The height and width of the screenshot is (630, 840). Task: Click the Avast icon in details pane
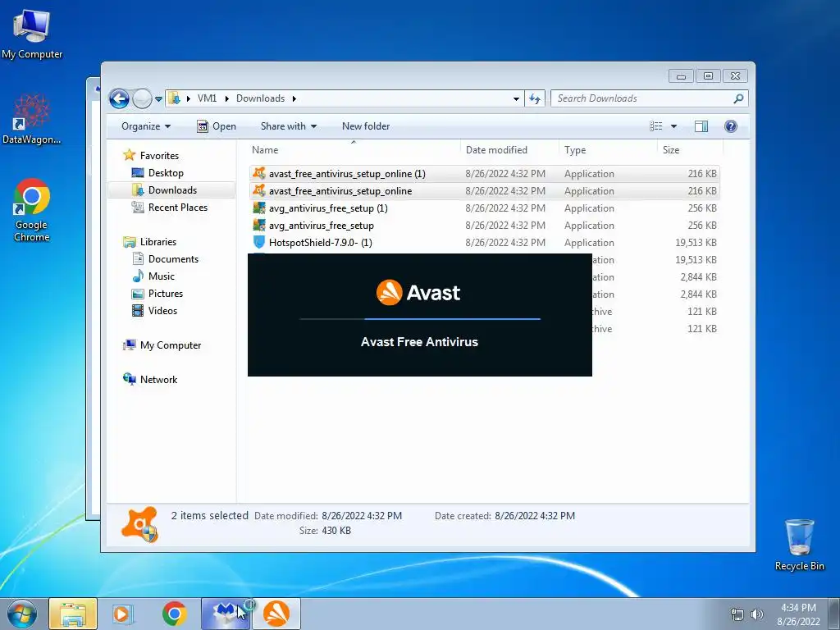click(x=140, y=524)
